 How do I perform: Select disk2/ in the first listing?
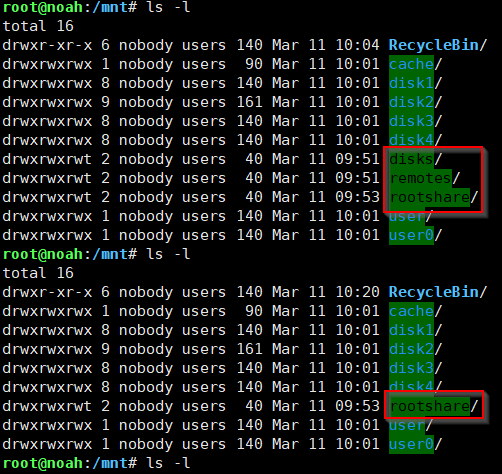pyautogui.click(x=415, y=102)
